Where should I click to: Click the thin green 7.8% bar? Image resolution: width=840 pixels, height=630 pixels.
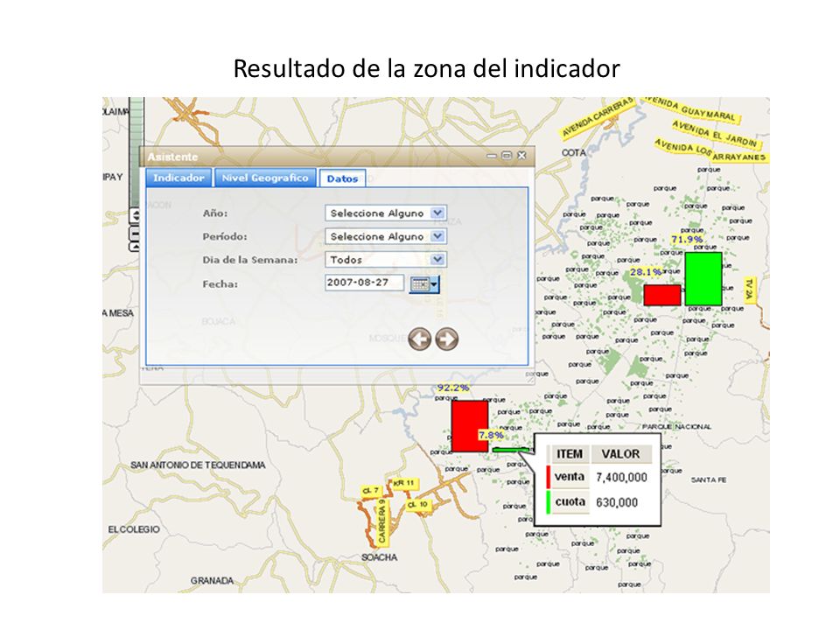(x=510, y=450)
